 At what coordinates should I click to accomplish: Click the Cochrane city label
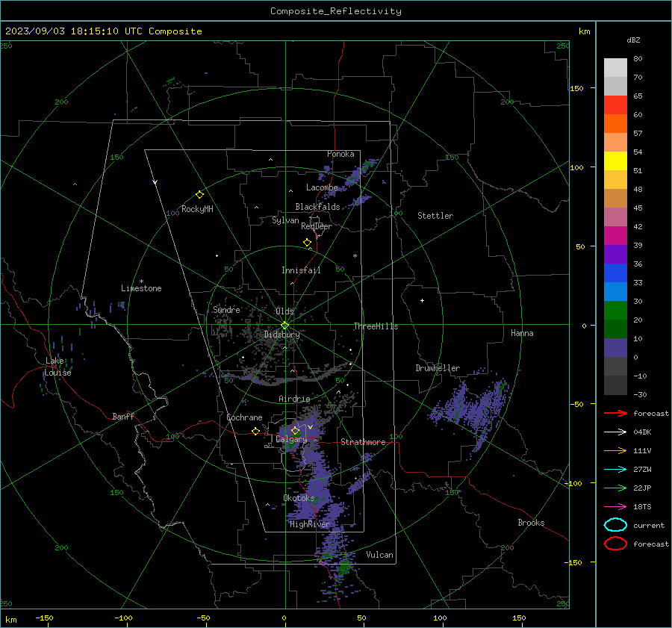point(244,417)
